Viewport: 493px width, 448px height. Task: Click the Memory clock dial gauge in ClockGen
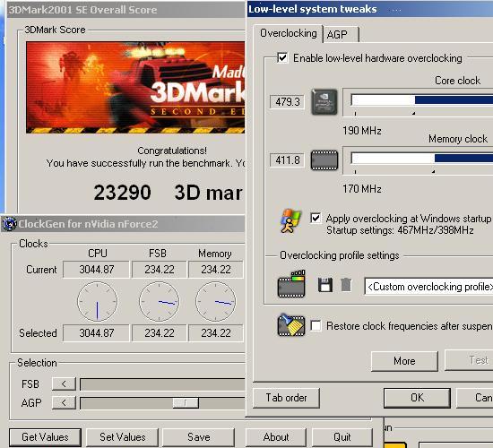[x=216, y=301]
